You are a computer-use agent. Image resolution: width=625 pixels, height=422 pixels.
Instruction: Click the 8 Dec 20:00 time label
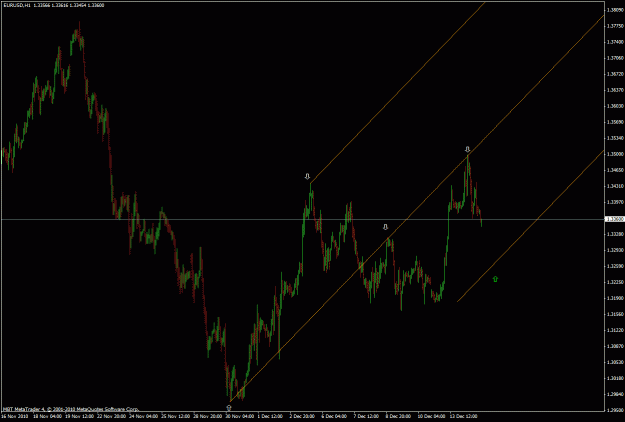[x=398, y=416]
